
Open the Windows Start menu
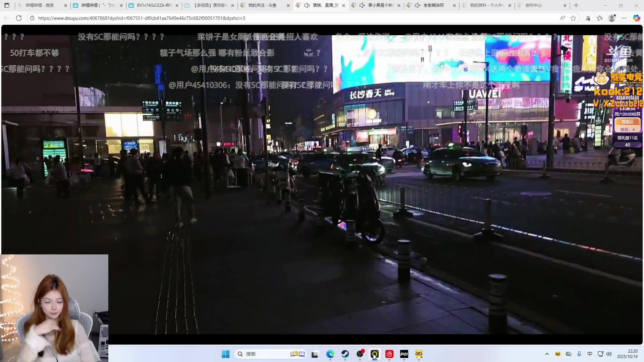(x=225, y=354)
